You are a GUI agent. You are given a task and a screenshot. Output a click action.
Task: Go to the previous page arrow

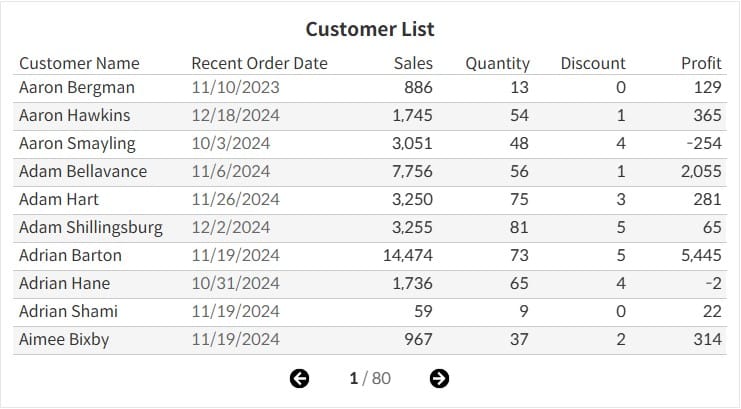(x=299, y=377)
